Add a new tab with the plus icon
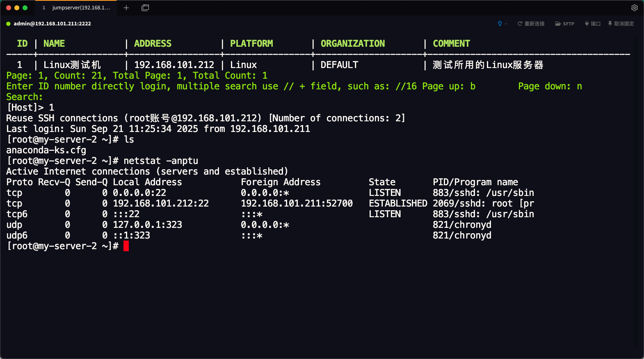Screen dimensions: 644x359 [126, 8]
